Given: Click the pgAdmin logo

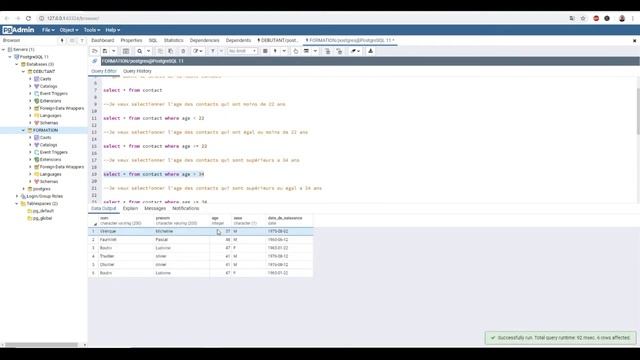Looking at the screenshot, I should [x=18, y=30].
